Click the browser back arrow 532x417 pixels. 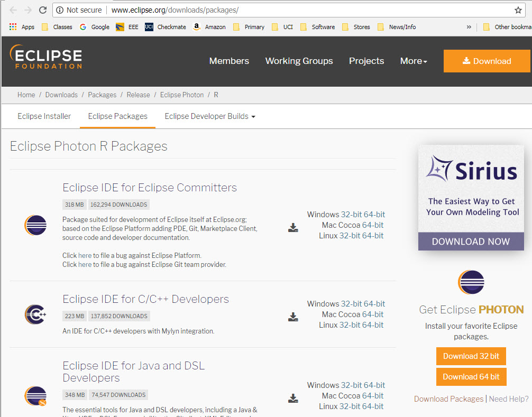point(13,10)
